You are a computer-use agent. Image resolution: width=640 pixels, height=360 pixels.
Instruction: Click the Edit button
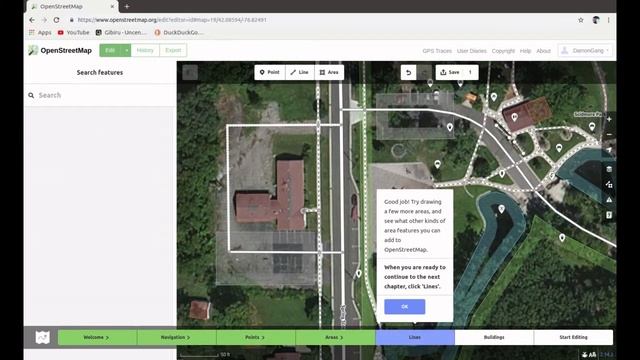[110, 51]
